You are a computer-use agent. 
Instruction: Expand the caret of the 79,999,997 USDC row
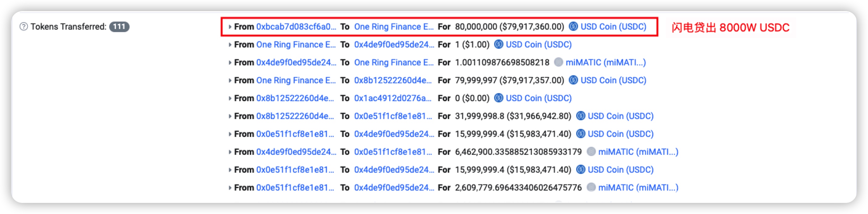coord(230,80)
